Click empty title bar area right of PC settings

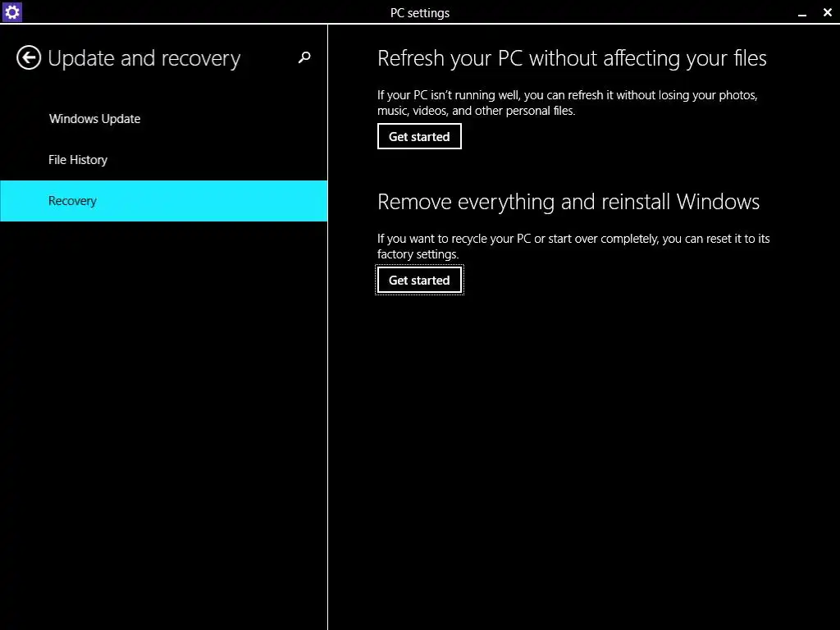coord(615,12)
